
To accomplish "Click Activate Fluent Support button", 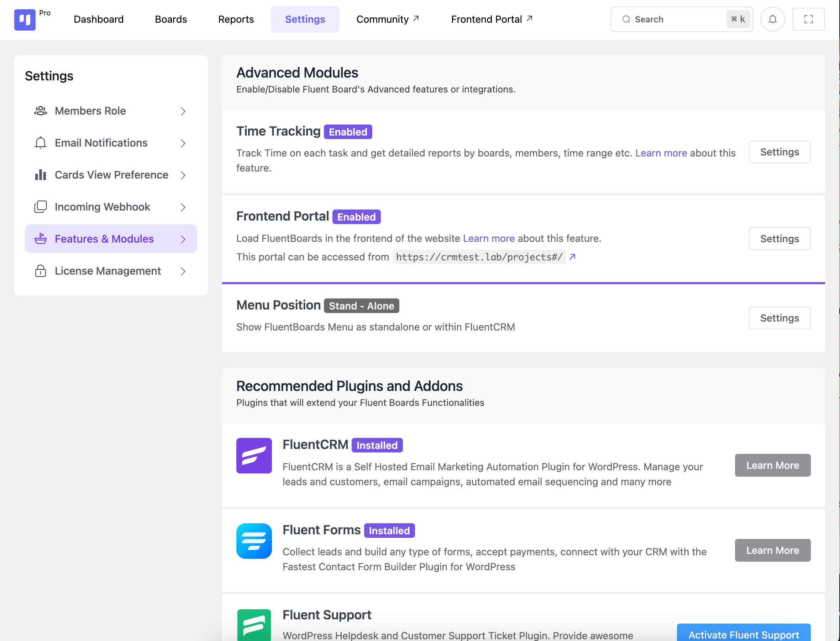I will click(744, 634).
